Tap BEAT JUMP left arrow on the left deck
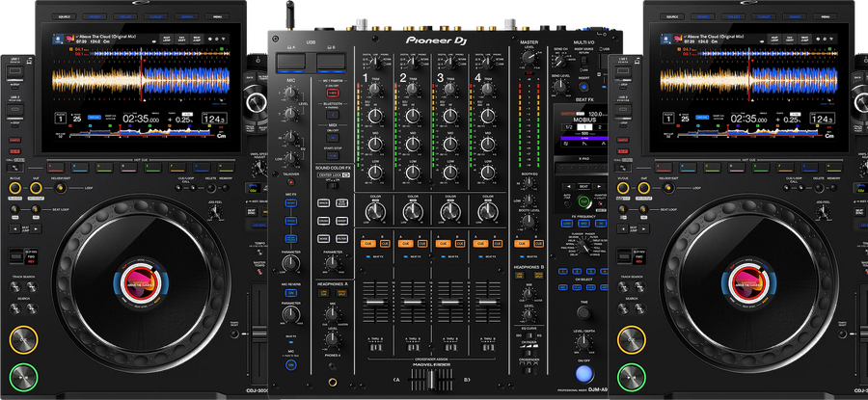This screenshot has height=400, width=868. coord(14,228)
